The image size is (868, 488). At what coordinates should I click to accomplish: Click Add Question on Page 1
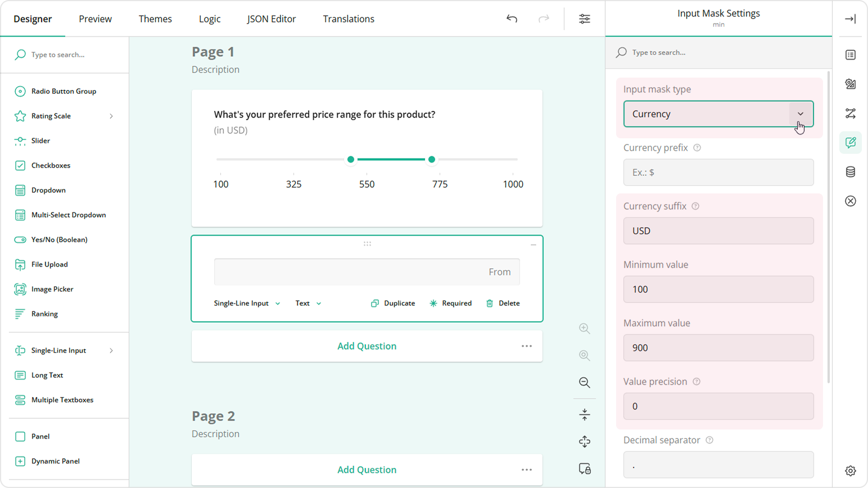click(x=367, y=346)
